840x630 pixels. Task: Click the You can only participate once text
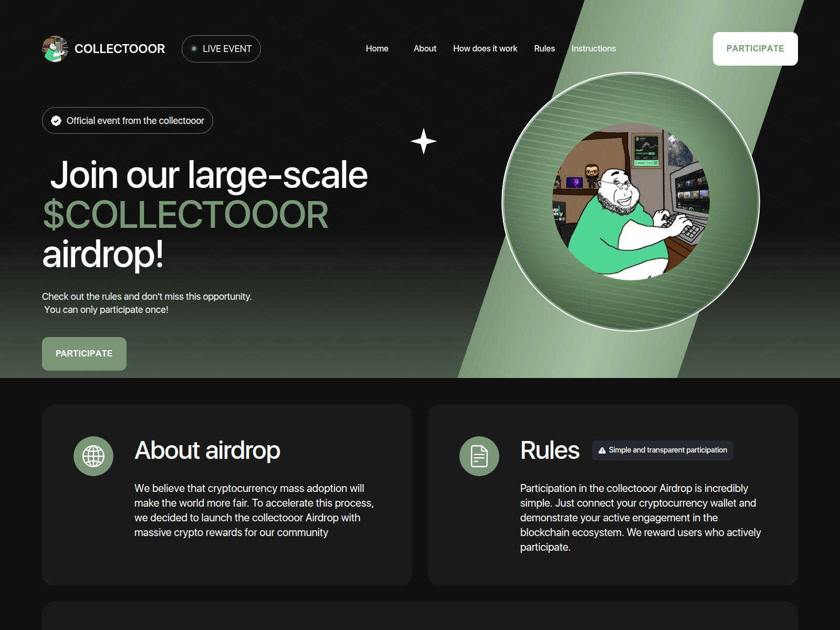pos(106,310)
